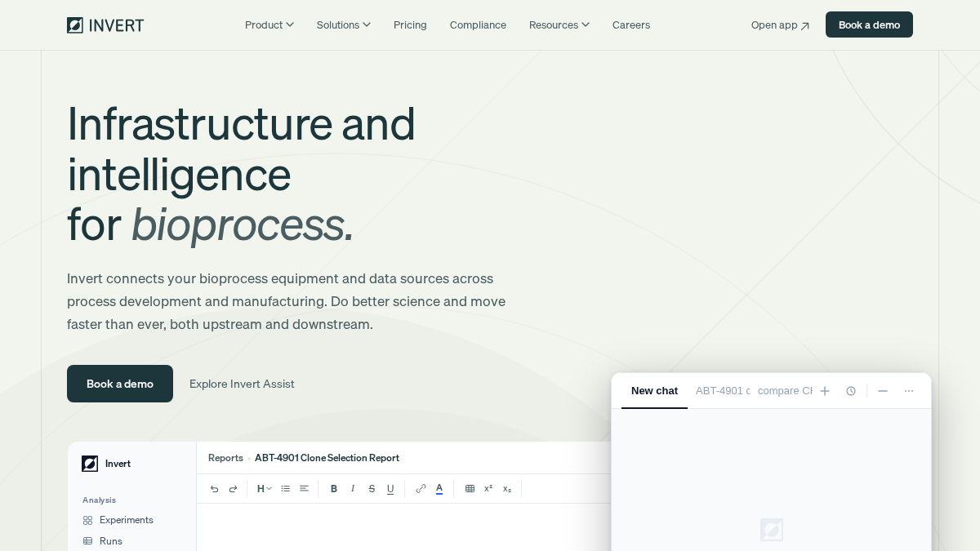Insert a link using the chain icon
980x551 pixels.
421,489
